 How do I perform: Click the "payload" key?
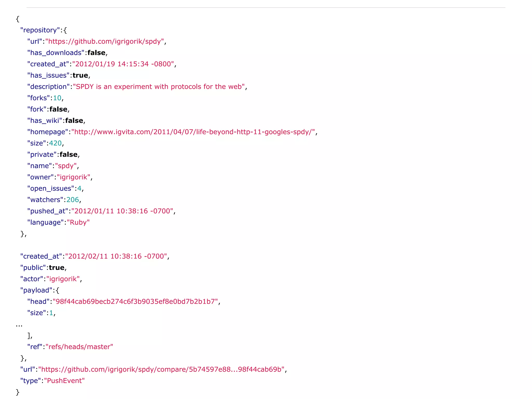[x=36, y=290]
